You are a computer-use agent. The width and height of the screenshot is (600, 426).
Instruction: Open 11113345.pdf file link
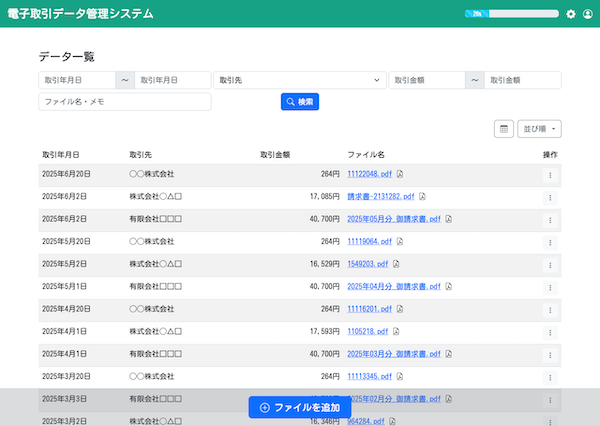point(369,377)
